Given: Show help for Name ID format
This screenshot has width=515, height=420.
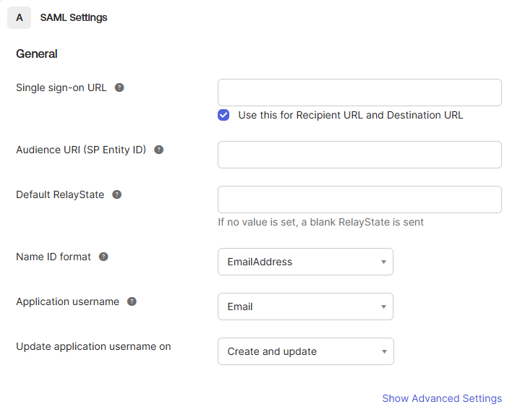Looking at the screenshot, I should [x=103, y=257].
